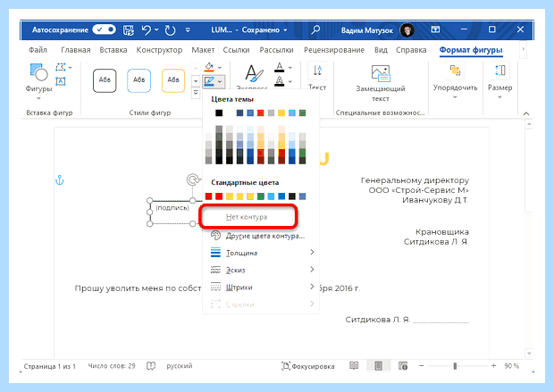Switch to the Рецензирование tab

point(334,50)
